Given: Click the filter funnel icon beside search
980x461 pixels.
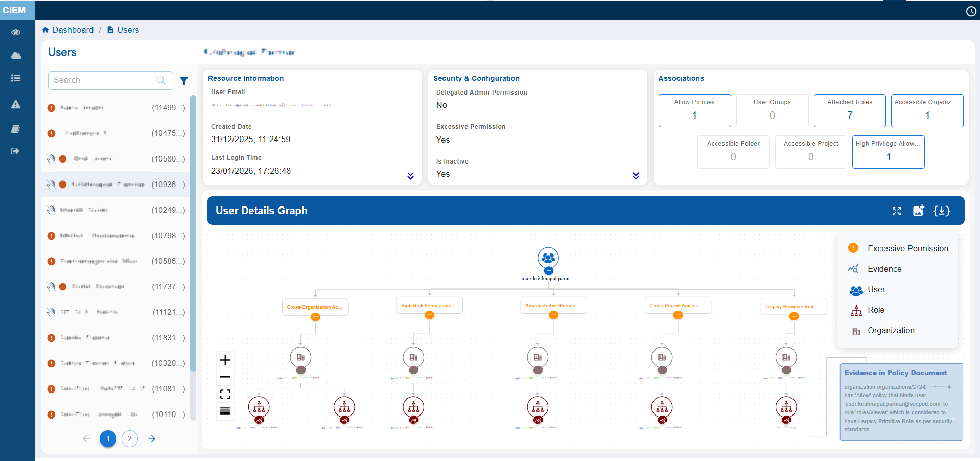Looking at the screenshot, I should tap(184, 81).
